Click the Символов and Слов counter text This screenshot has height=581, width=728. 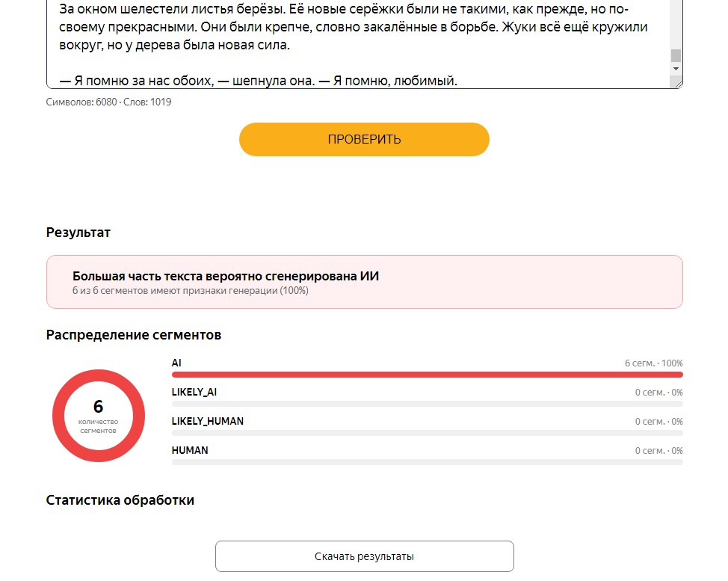pyautogui.click(x=108, y=102)
